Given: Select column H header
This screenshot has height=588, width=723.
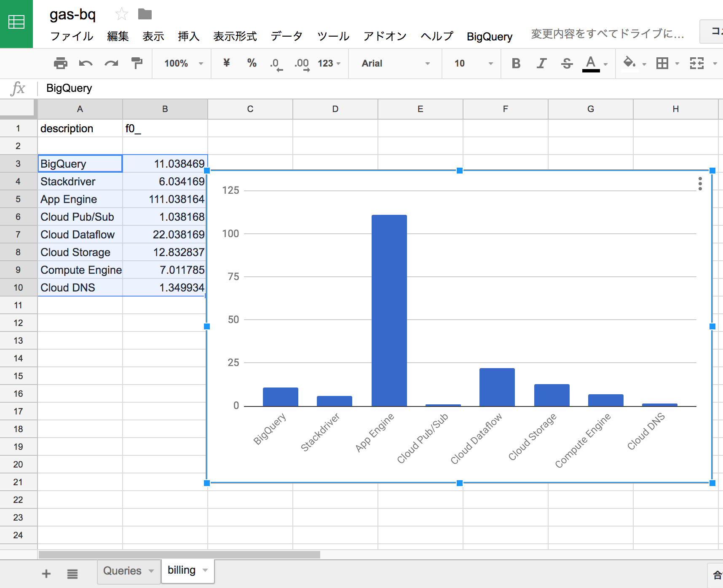Looking at the screenshot, I should 676,109.
